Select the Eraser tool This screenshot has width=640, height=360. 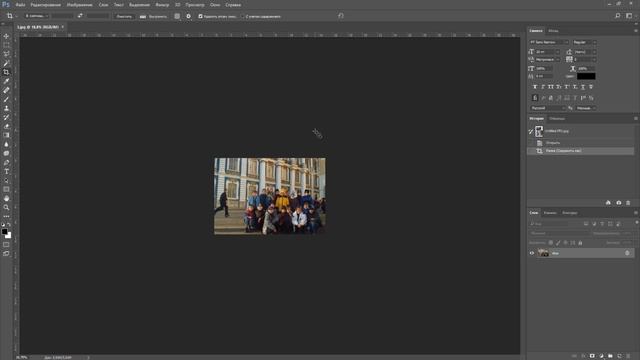point(6,126)
